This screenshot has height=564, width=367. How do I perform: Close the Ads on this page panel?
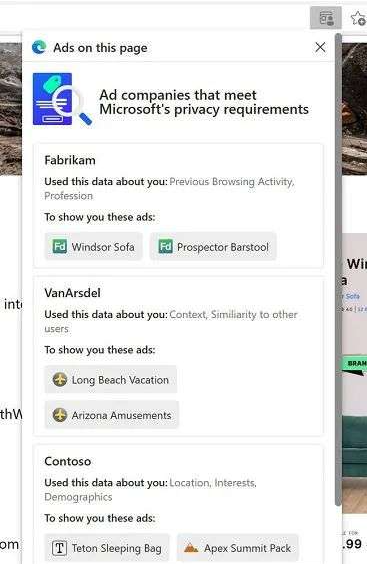[320, 47]
